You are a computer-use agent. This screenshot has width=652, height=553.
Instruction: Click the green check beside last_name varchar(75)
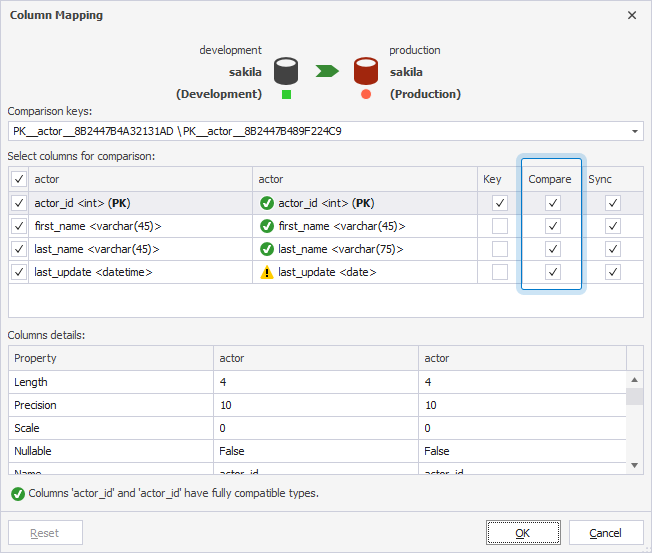tap(267, 249)
